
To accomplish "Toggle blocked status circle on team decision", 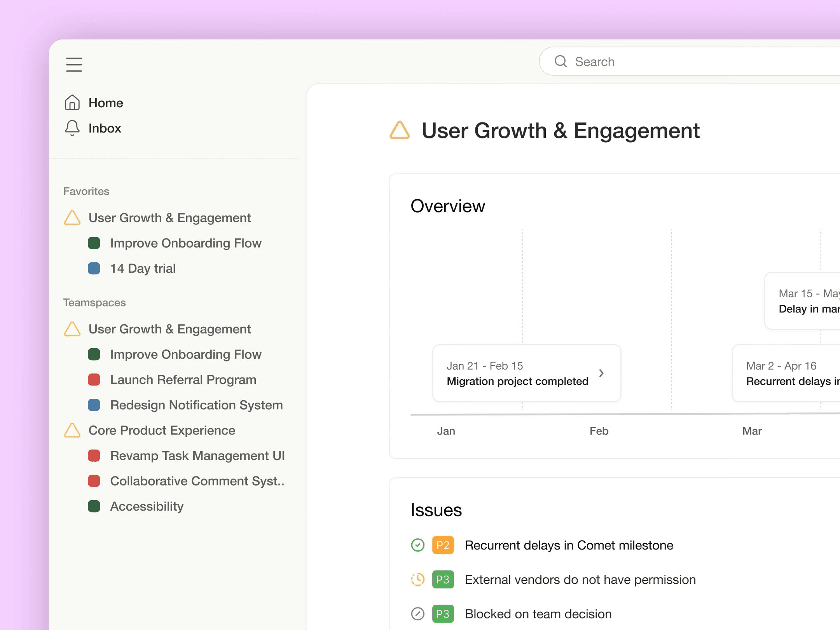I will tap(417, 614).
